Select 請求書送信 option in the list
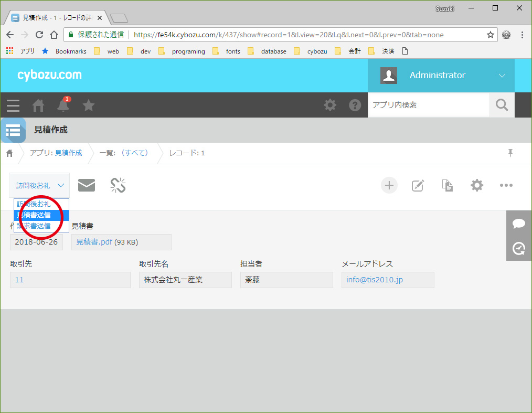The image size is (532, 413). [41, 226]
